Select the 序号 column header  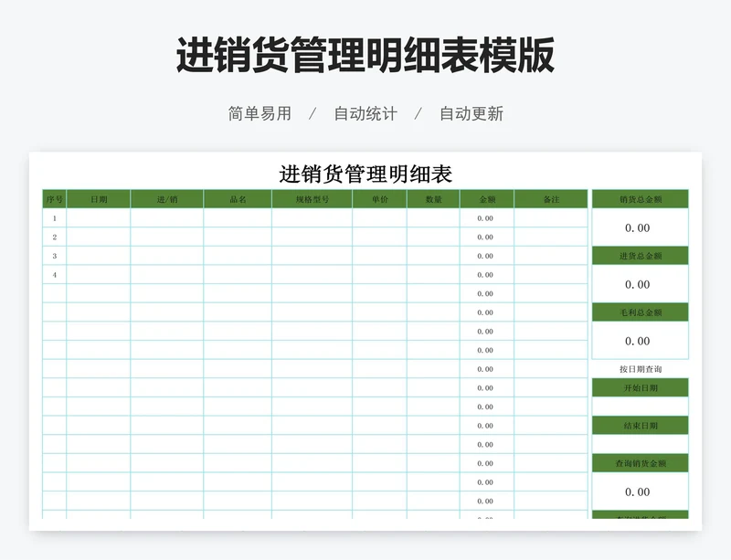55,199
